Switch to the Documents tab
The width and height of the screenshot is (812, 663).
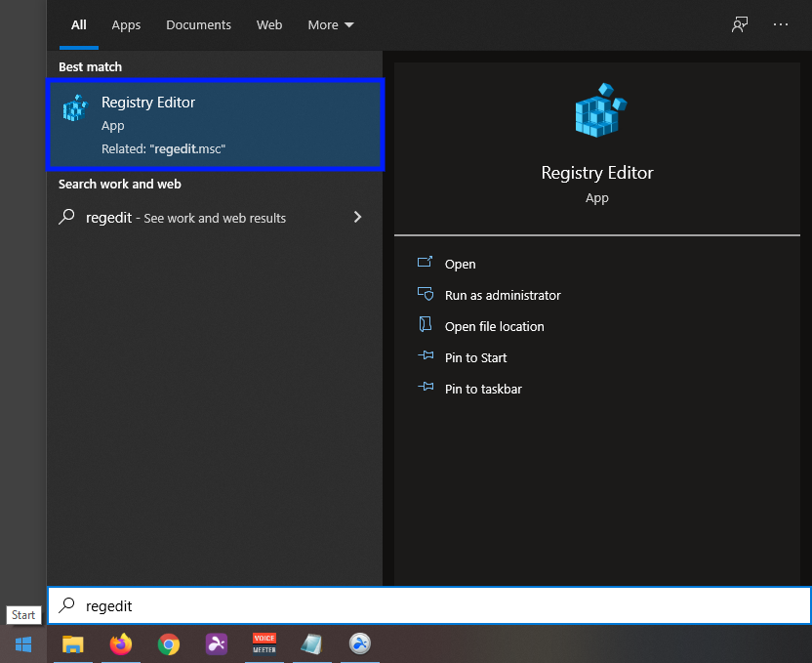tap(198, 24)
